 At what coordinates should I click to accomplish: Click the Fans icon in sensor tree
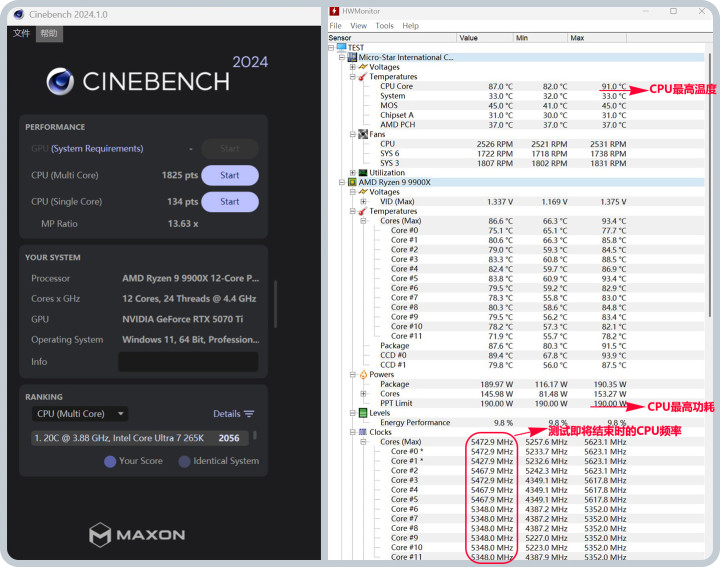pos(363,134)
